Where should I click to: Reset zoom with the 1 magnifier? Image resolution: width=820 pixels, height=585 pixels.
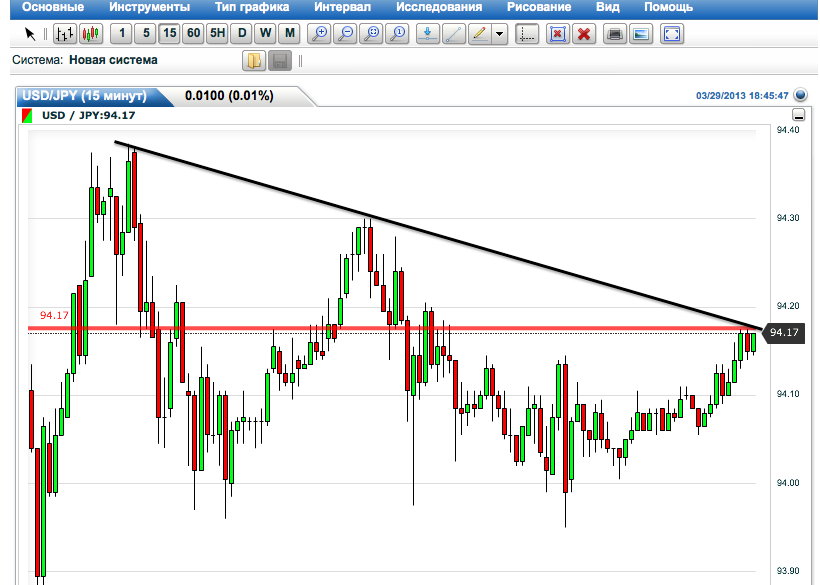tap(397, 35)
